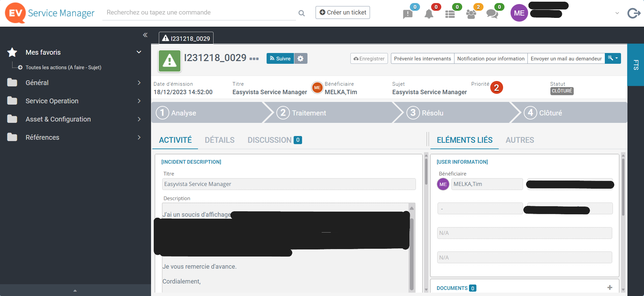Click the Créer un ticket button

coord(343,12)
